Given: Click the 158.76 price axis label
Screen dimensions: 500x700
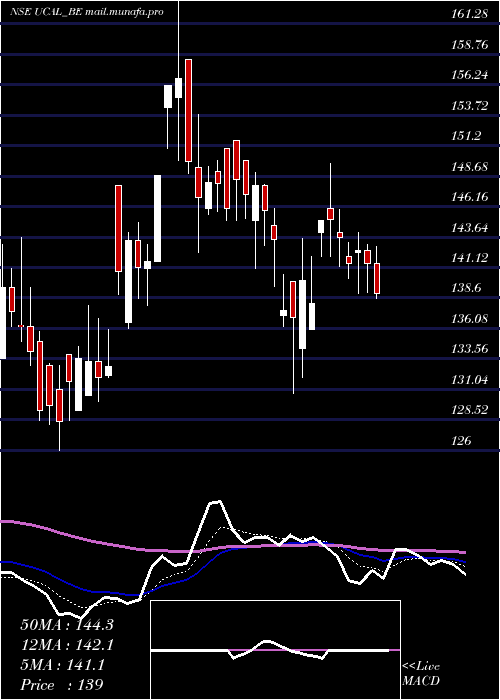Looking at the screenshot, I should coord(469,45).
